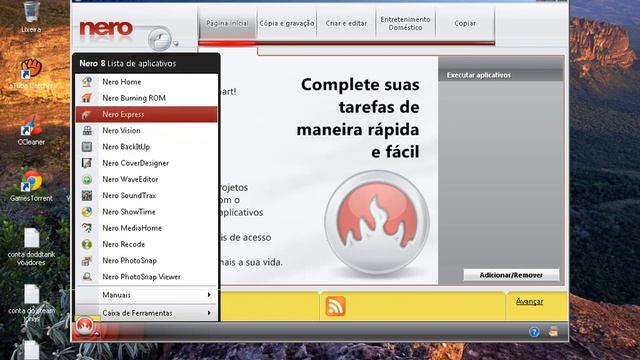Expand the Manuais submenu arrow
640x360 pixels.
(209, 295)
